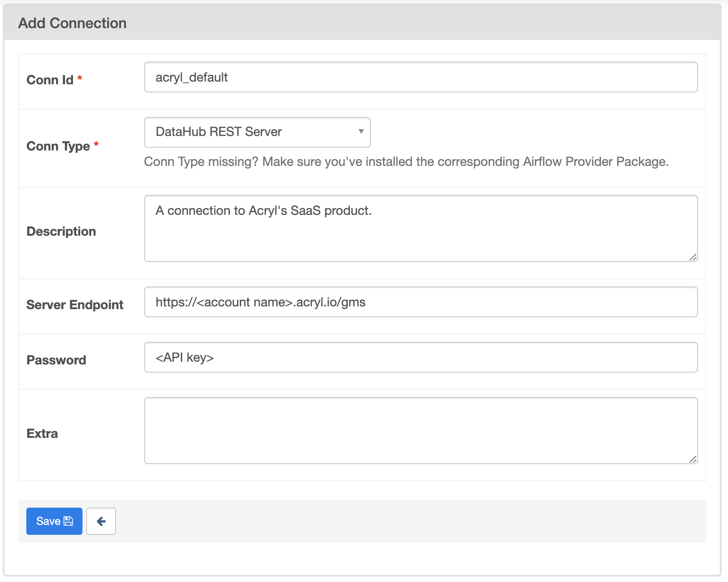Click the Save button
The image size is (728, 582).
tap(54, 521)
